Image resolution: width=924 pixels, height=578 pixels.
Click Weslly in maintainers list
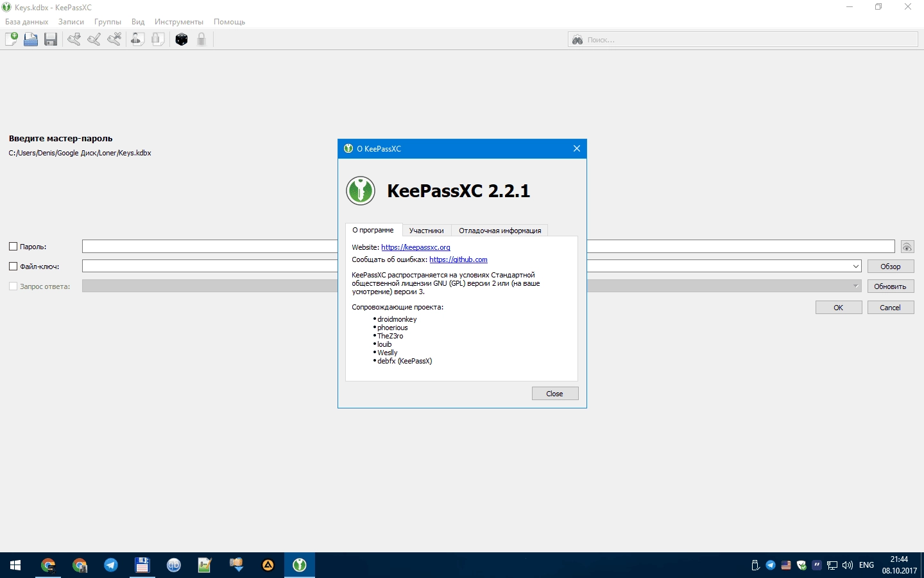(388, 353)
